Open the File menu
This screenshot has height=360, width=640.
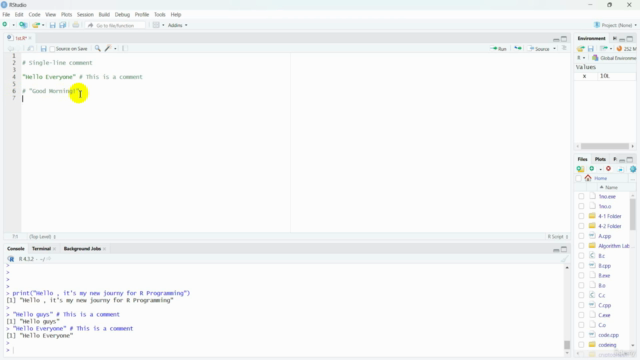(6, 14)
